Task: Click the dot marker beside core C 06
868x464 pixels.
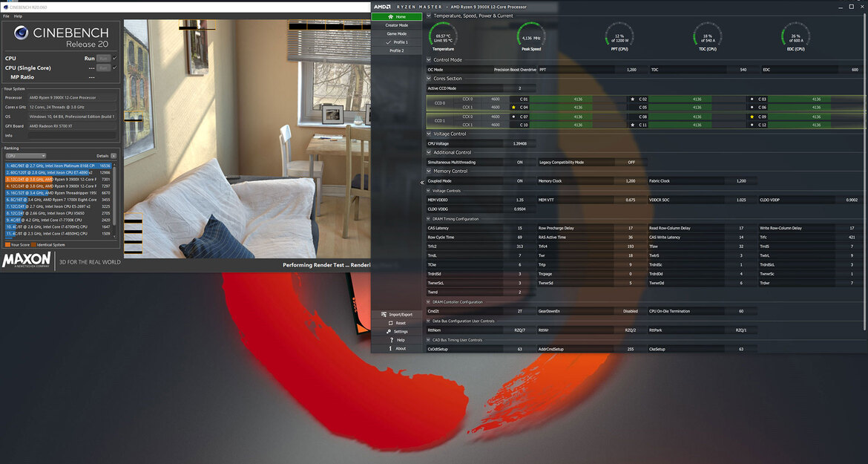Action: point(752,108)
